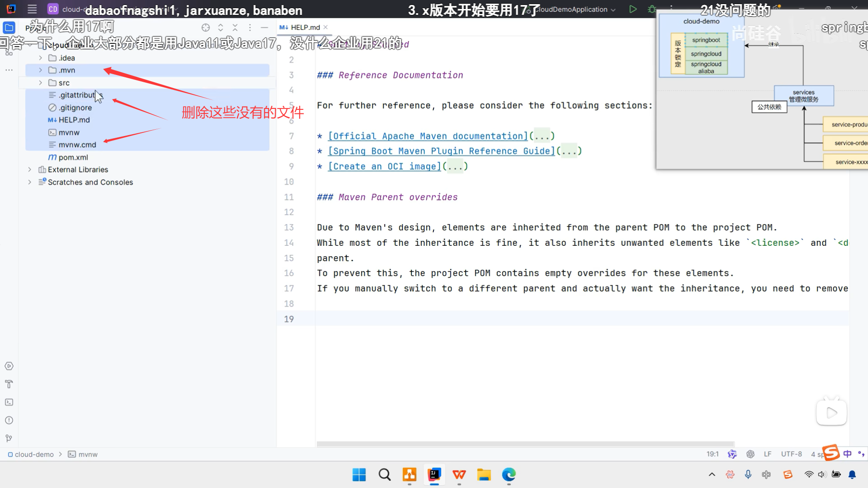Open the Problems tool window icon
The height and width of the screenshot is (488, 868).
pos(9,420)
